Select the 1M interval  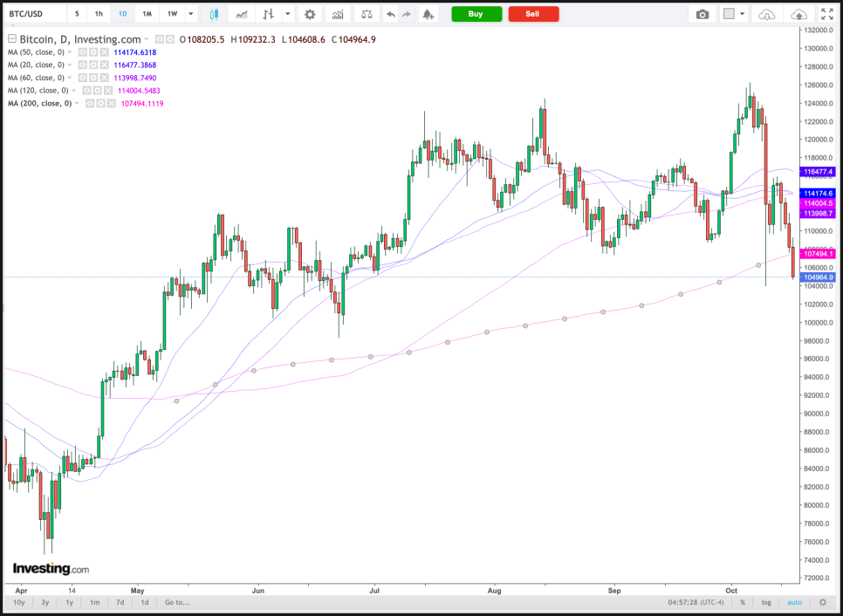pos(147,14)
